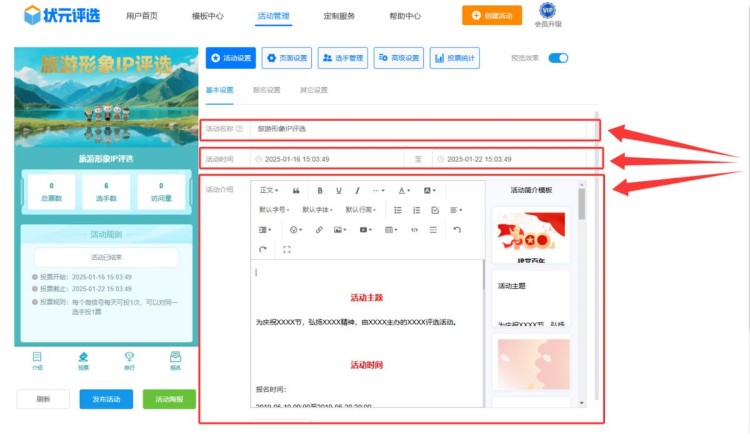
Task: Open the text color picker dropdown
Action: pyautogui.click(x=405, y=190)
